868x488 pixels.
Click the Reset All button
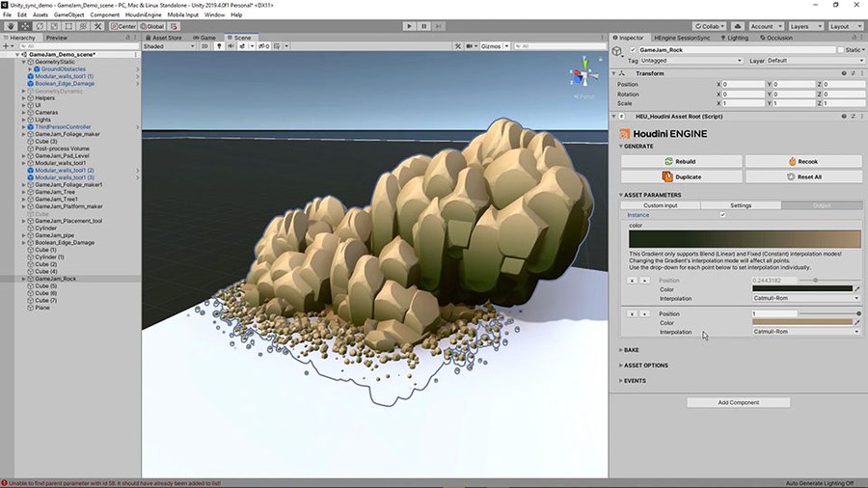[x=803, y=177]
